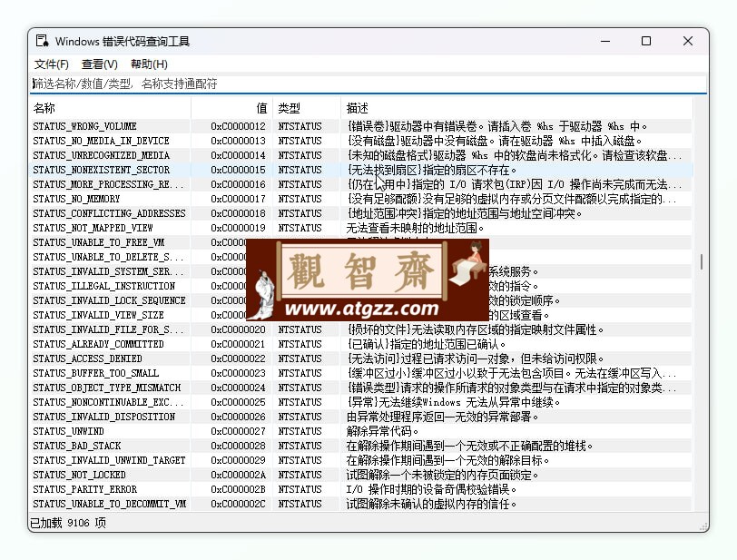Select row STATUS_ALREADY_COMMITTED

click(361, 345)
